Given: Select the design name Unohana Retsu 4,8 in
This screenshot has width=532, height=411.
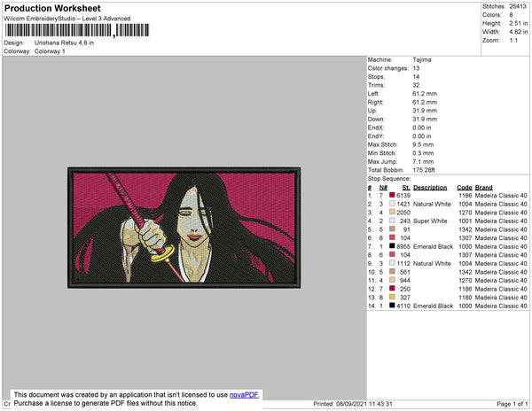Looking at the screenshot, I should click(64, 43).
